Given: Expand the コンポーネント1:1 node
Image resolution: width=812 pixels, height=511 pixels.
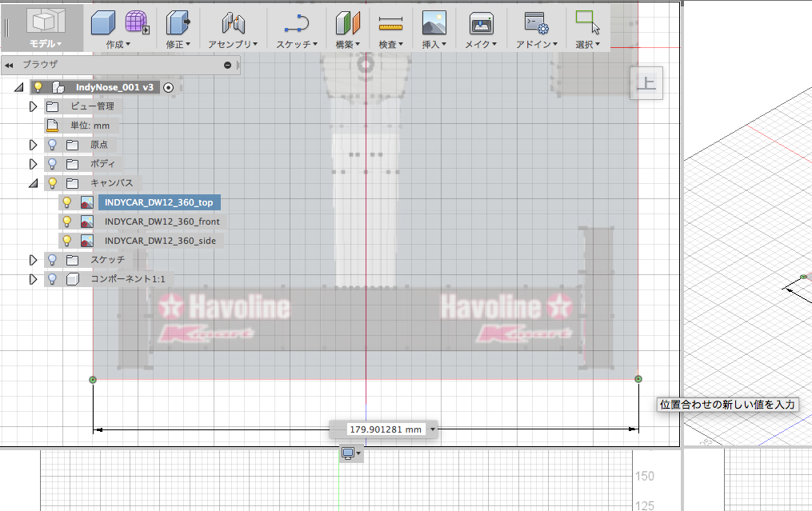Looking at the screenshot, I should (x=33, y=279).
